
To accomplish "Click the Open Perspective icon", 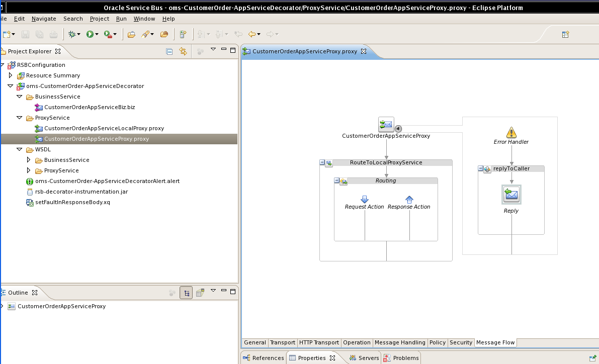I will tap(566, 34).
